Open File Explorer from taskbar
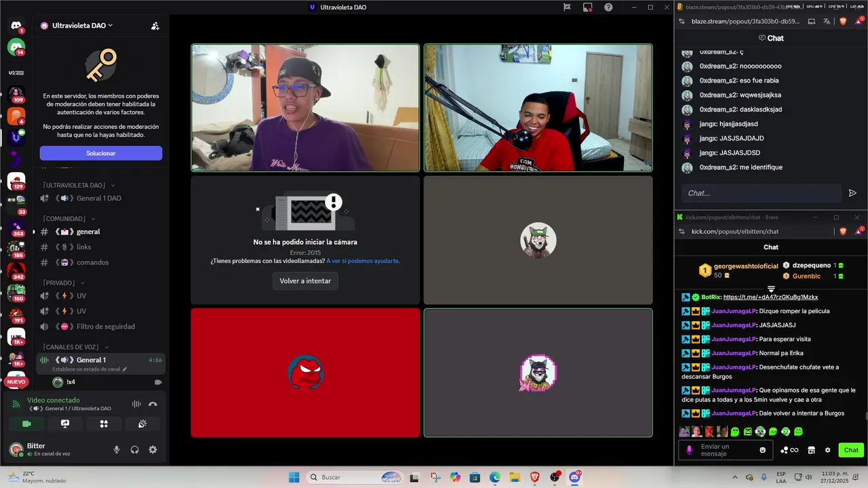The image size is (868, 488). point(515,477)
